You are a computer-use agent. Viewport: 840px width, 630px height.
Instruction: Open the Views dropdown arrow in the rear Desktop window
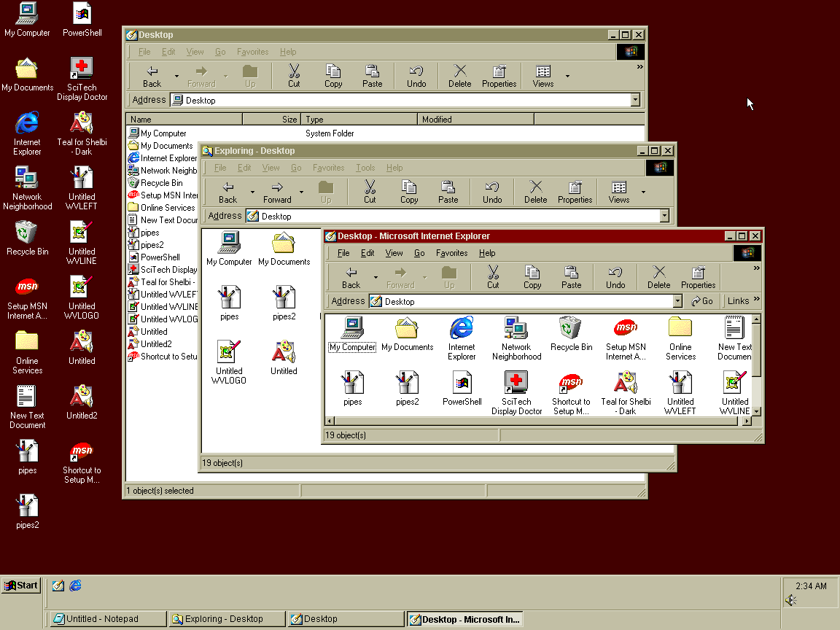567,76
